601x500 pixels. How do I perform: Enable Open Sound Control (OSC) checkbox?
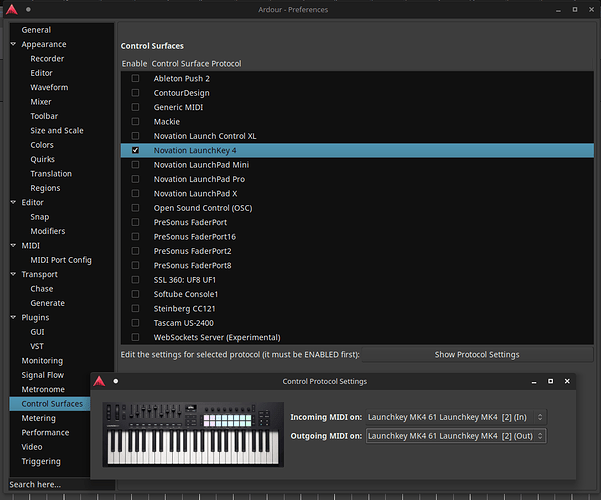[x=135, y=208]
